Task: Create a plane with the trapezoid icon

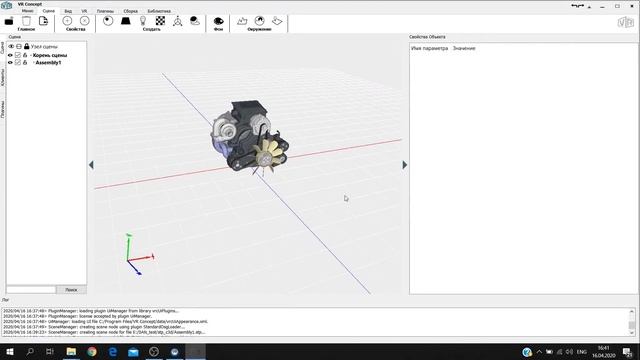Action: click(126, 21)
